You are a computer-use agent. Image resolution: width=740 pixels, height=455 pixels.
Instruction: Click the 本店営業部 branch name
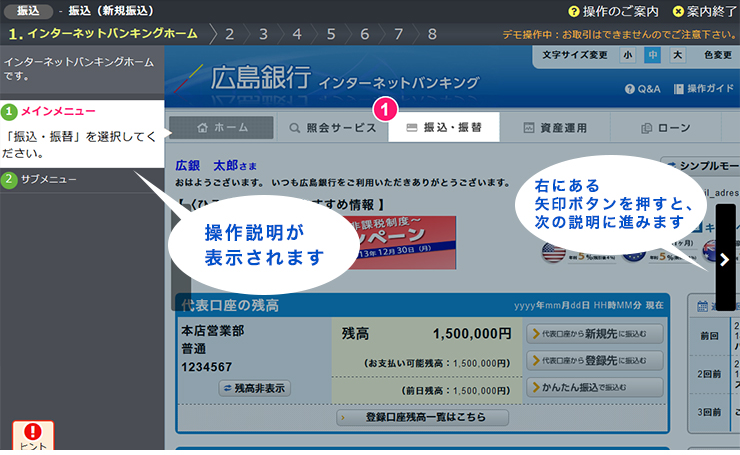pyautogui.click(x=213, y=331)
